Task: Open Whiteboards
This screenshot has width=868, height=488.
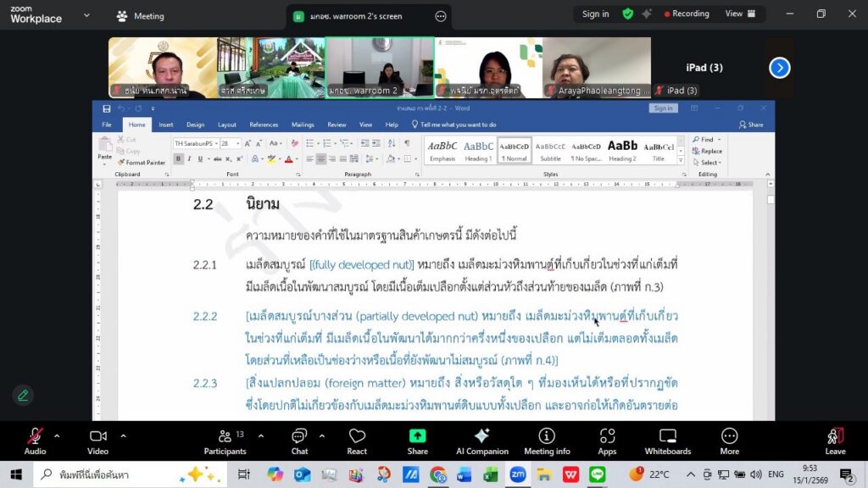Action: (x=667, y=441)
